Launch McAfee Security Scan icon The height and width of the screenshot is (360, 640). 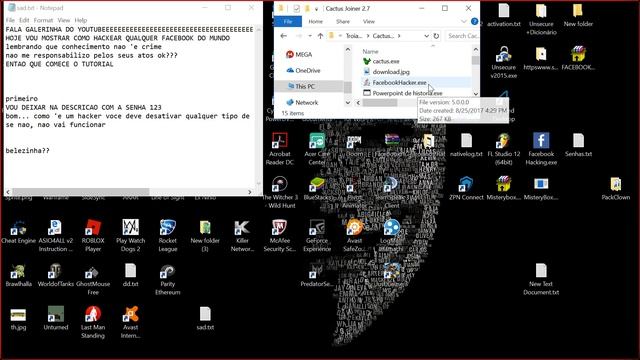(x=280, y=236)
